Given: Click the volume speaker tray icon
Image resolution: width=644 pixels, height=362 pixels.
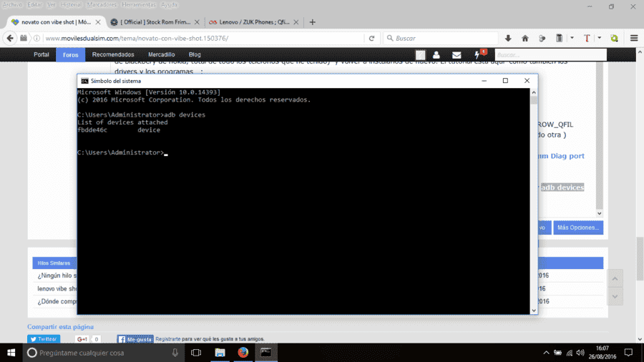Looking at the screenshot, I should click(580, 353).
